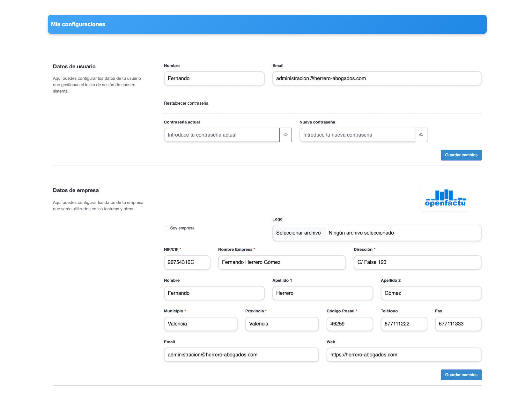The image size is (532, 403).
Task: Edit the 'Nombre Empresa' field
Action: coord(282,262)
